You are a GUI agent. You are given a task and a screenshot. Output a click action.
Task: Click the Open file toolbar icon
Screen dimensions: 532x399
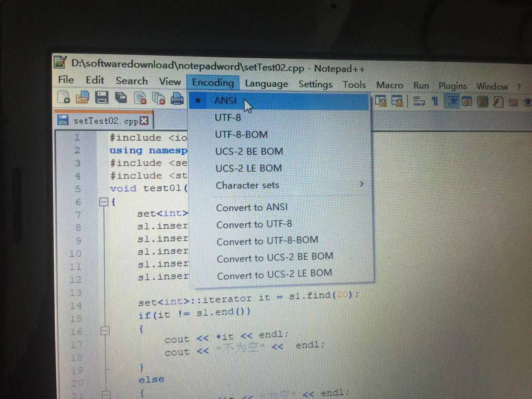(x=83, y=97)
